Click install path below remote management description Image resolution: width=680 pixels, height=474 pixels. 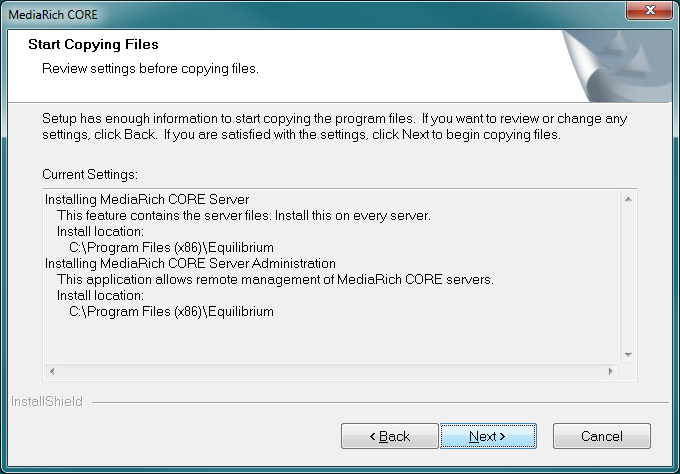tap(171, 311)
